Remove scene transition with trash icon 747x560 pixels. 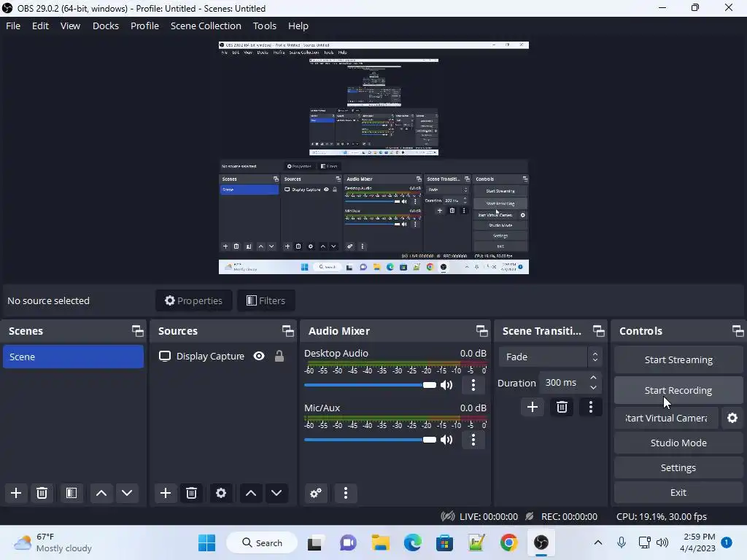coord(562,407)
